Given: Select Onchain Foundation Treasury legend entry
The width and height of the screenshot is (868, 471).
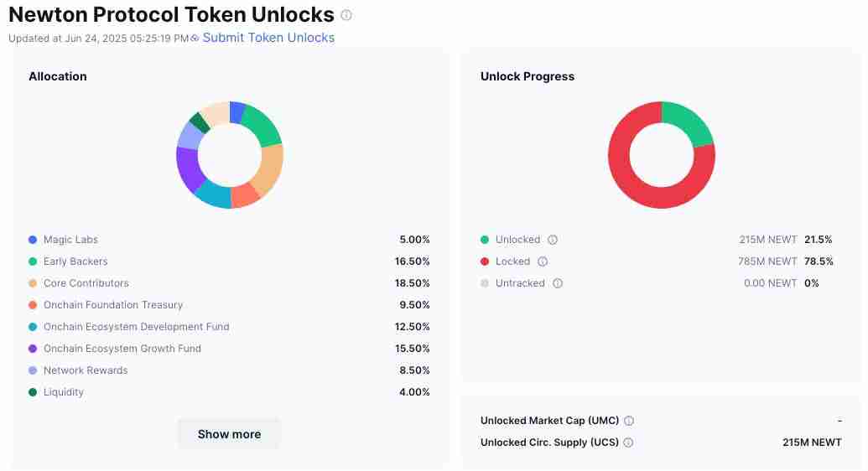Looking at the screenshot, I should pos(112,305).
